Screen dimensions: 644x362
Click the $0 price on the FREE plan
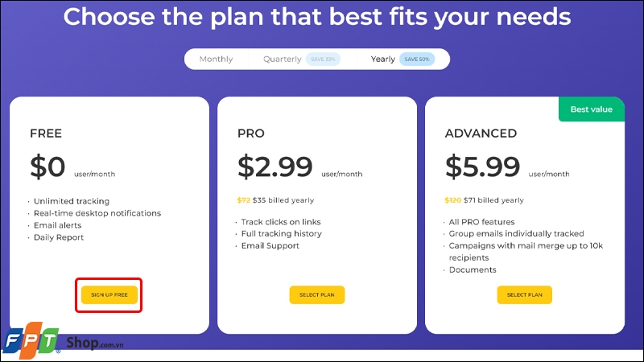pyautogui.click(x=47, y=167)
